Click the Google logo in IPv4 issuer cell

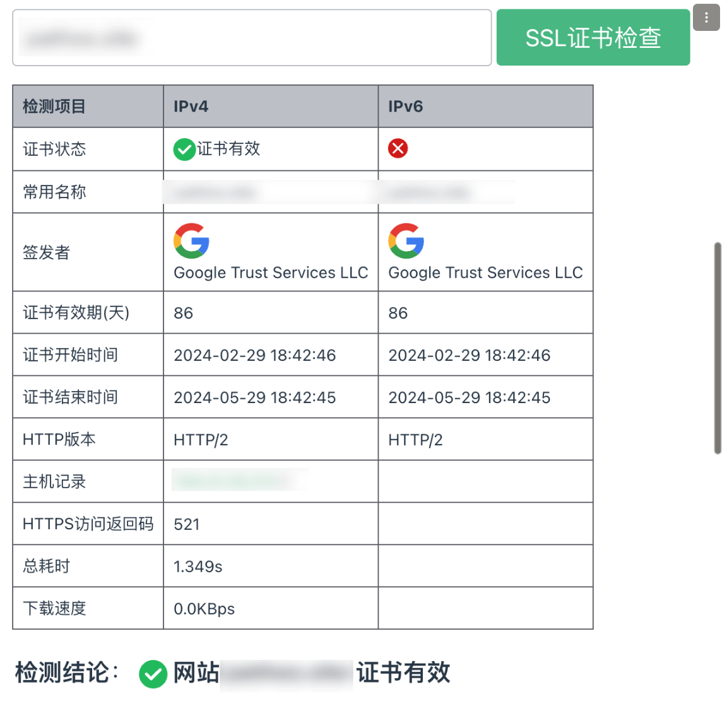coord(191,240)
